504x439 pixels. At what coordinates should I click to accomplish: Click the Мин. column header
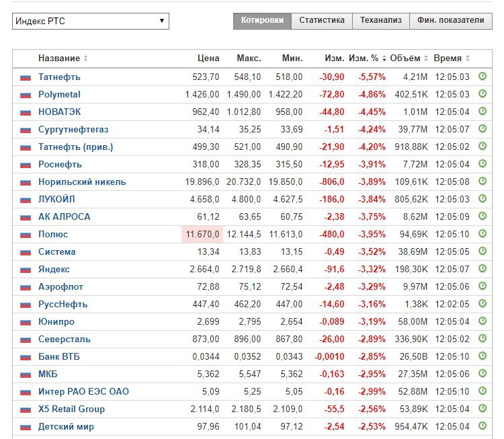[292, 58]
